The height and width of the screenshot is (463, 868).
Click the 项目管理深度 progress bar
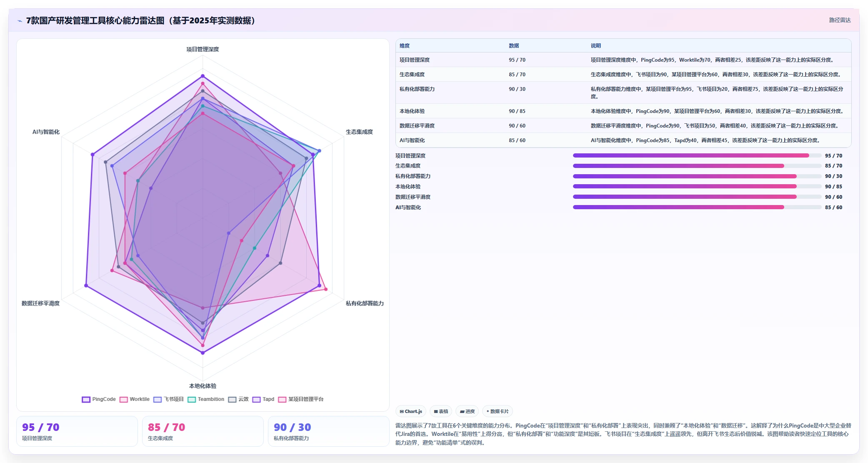697,155
